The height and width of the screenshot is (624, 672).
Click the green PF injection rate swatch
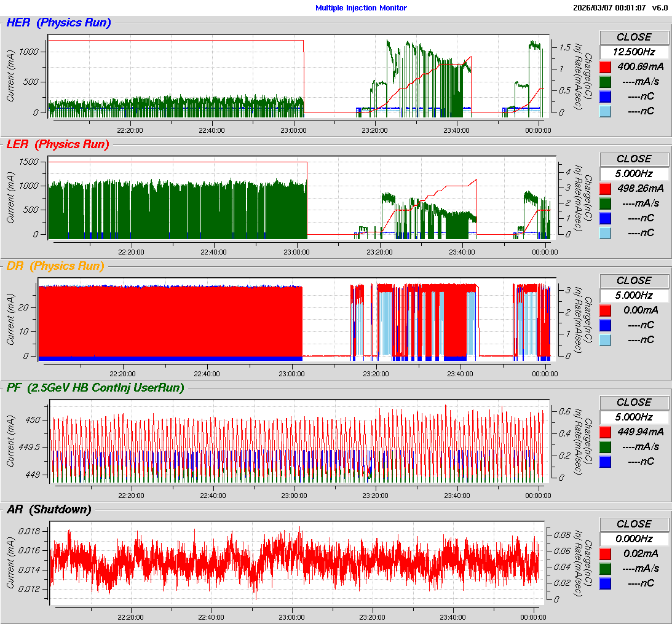605,446
